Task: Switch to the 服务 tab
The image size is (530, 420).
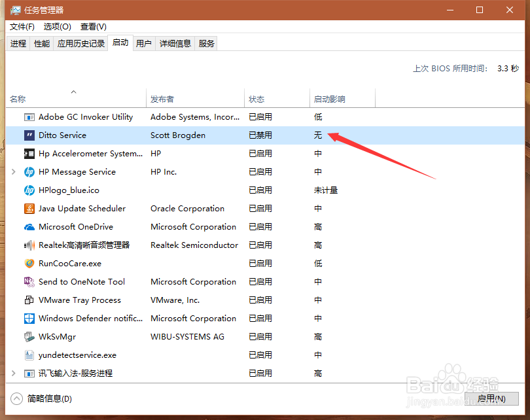Action: pos(206,44)
